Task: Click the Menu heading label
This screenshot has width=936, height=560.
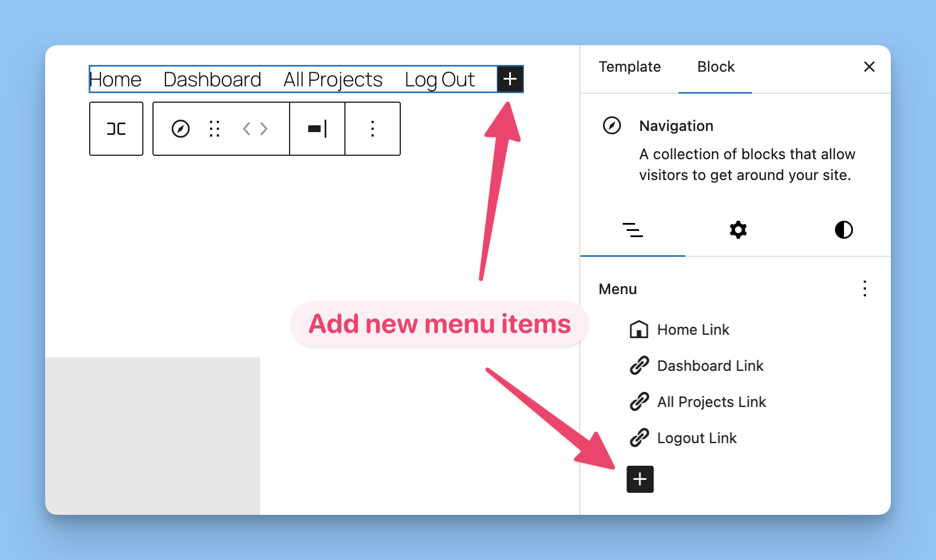Action: click(618, 289)
